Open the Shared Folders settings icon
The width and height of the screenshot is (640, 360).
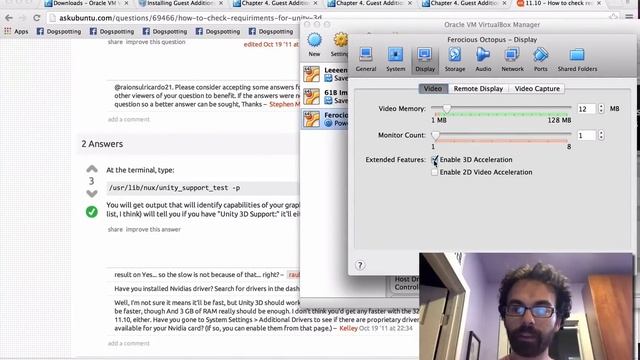(577, 60)
